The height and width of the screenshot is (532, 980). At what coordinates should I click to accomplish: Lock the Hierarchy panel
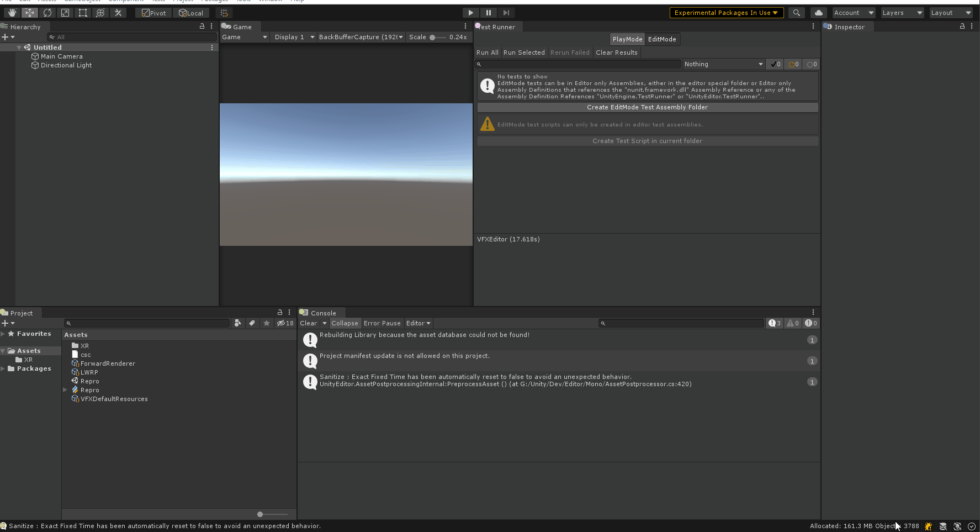[202, 26]
